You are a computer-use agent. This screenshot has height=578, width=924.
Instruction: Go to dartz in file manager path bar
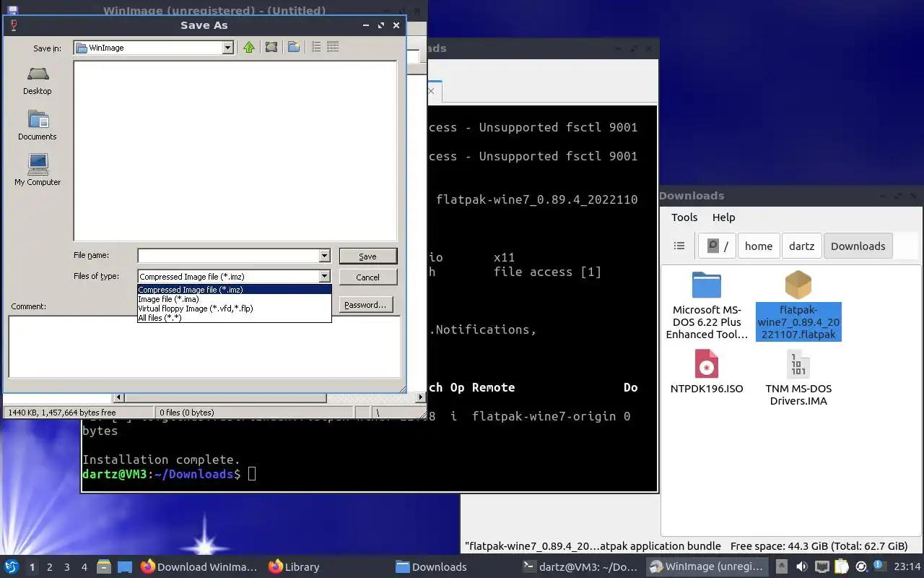click(x=802, y=246)
